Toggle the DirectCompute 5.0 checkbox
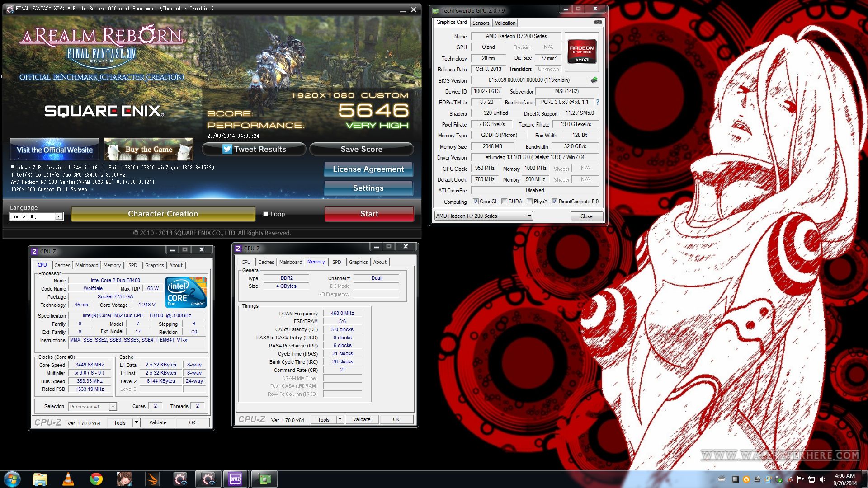Image resolution: width=868 pixels, height=488 pixels. pyautogui.click(x=554, y=202)
